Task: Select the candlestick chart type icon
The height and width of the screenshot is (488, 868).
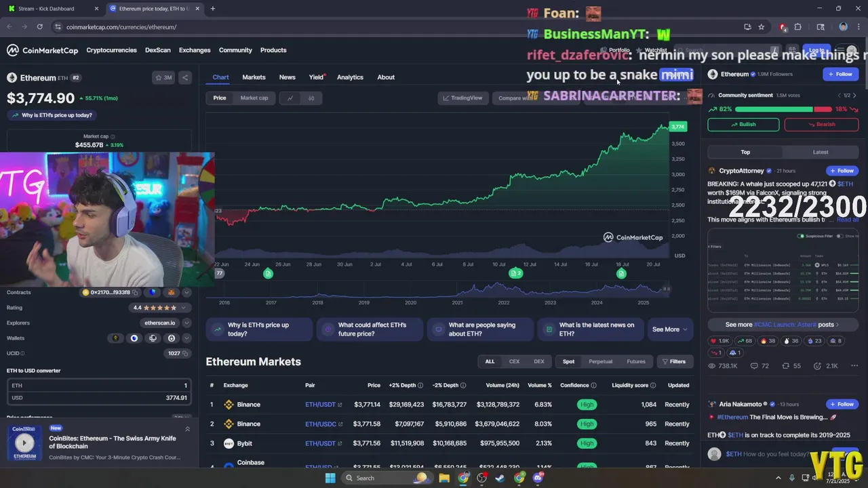Action: pyautogui.click(x=311, y=98)
